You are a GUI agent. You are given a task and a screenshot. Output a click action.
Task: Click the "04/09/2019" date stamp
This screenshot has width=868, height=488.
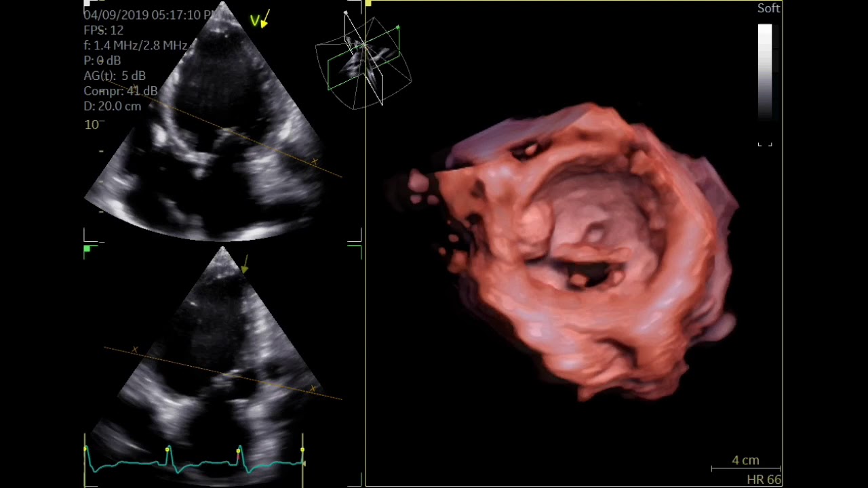[x=111, y=15]
